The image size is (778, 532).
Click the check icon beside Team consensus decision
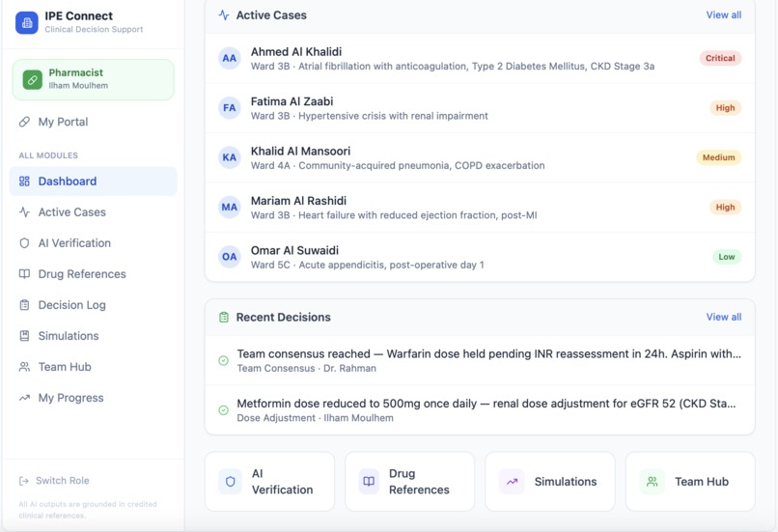coord(224,361)
